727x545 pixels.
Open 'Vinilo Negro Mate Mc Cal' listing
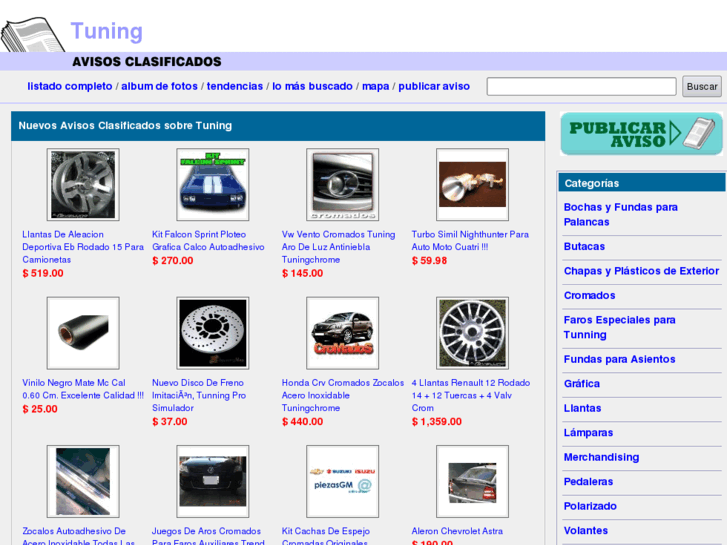click(83, 389)
